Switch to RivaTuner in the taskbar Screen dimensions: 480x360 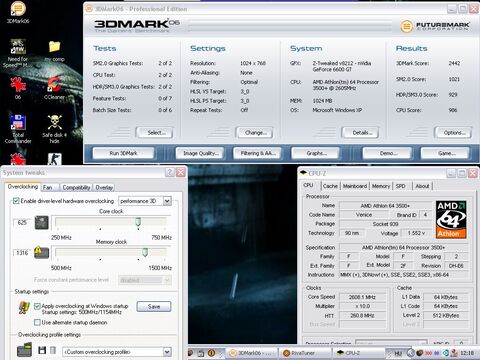point(304,353)
